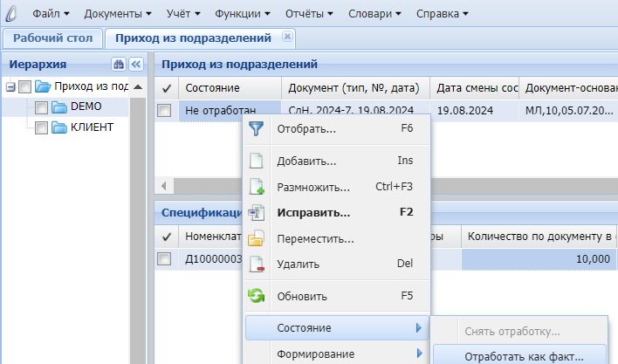Click the binoculars search icon in Иерархия
Viewport: 618px width, 364px height.
point(119,65)
